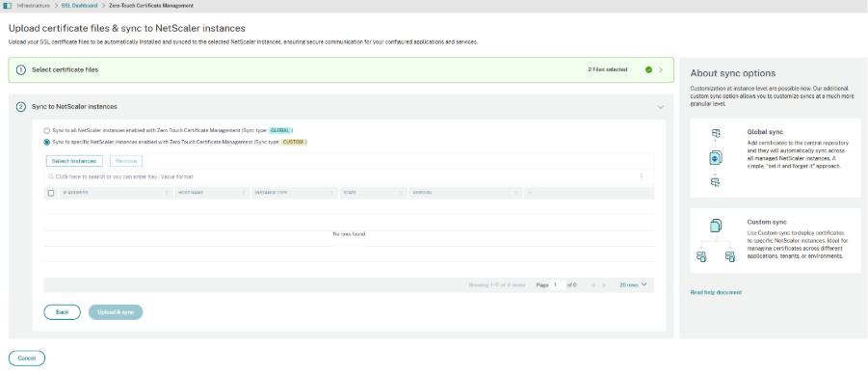Click the step 1 circle icon
868x374 pixels.
pyautogui.click(x=21, y=69)
